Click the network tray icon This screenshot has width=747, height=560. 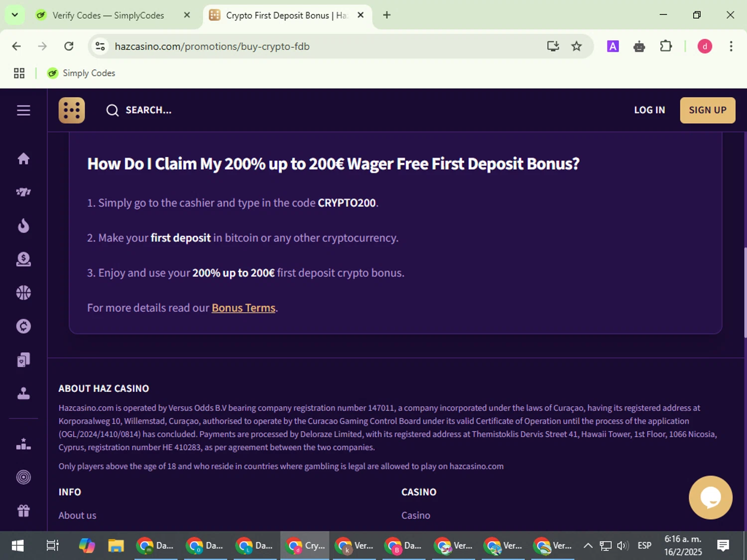[x=606, y=546]
